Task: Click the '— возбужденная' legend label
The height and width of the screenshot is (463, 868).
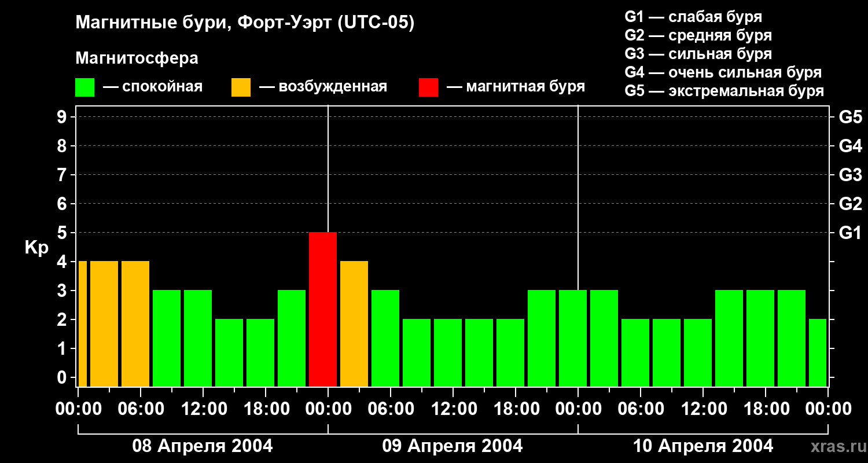Action: point(323,87)
